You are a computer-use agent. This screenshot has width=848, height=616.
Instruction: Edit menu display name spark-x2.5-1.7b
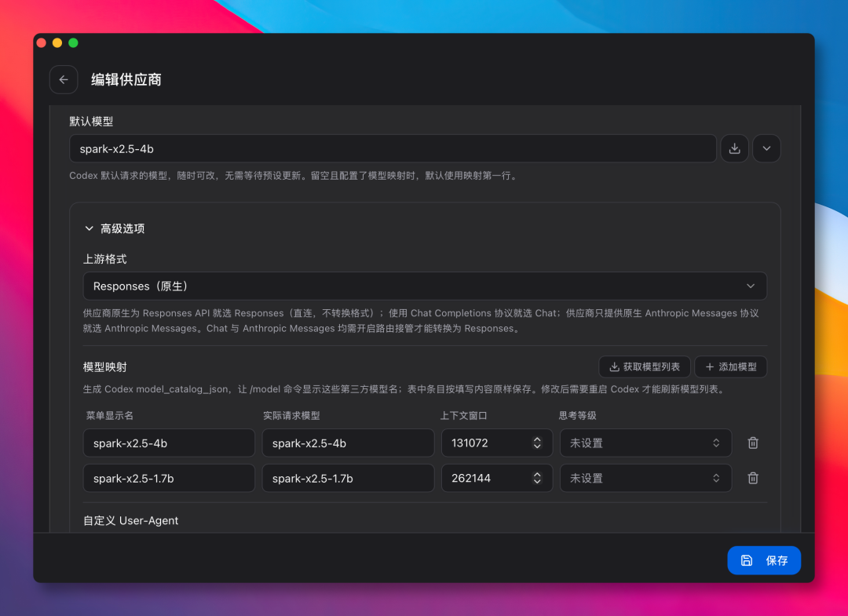click(x=169, y=478)
